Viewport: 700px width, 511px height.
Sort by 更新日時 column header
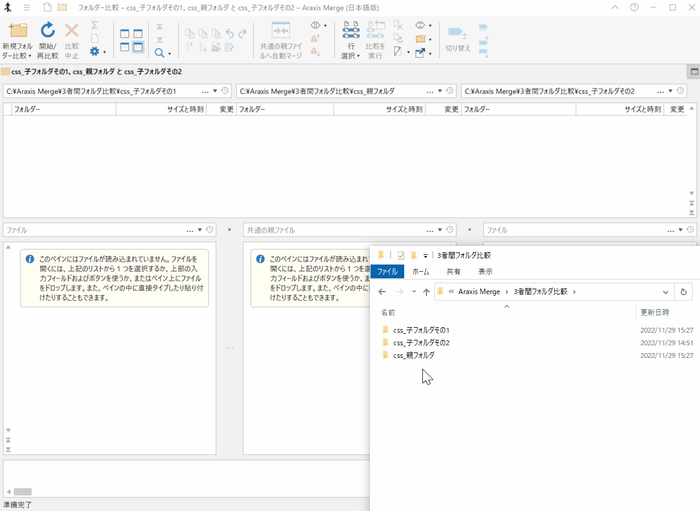click(655, 312)
